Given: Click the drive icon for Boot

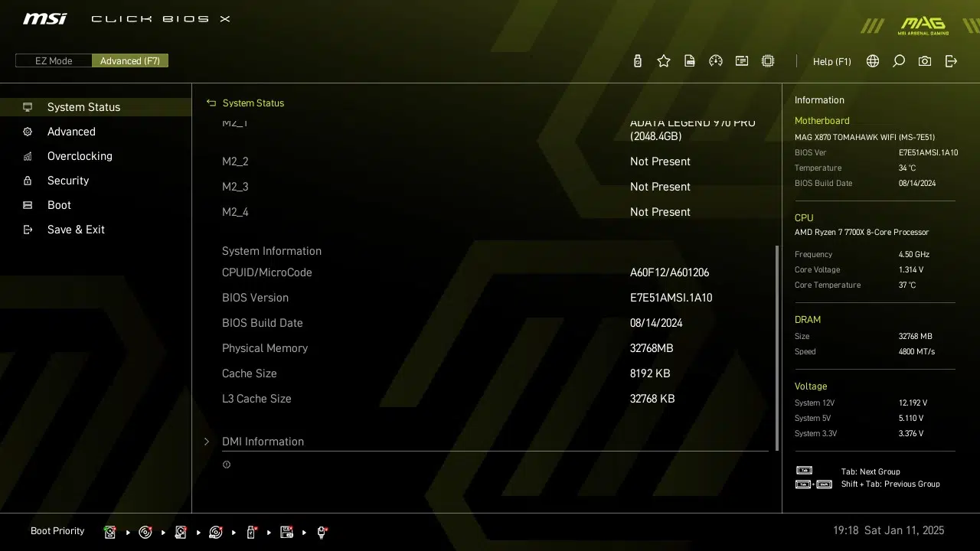Looking at the screenshot, I should coord(28,205).
